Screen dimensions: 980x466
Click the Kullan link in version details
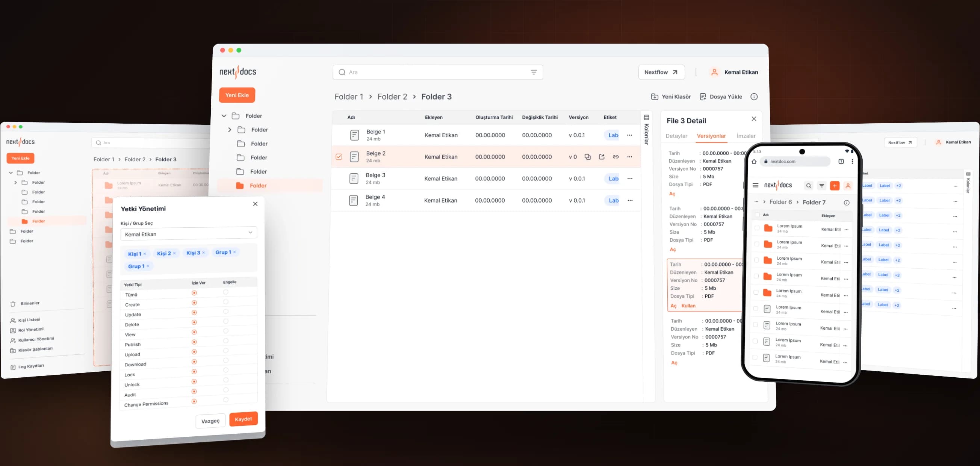coord(688,306)
